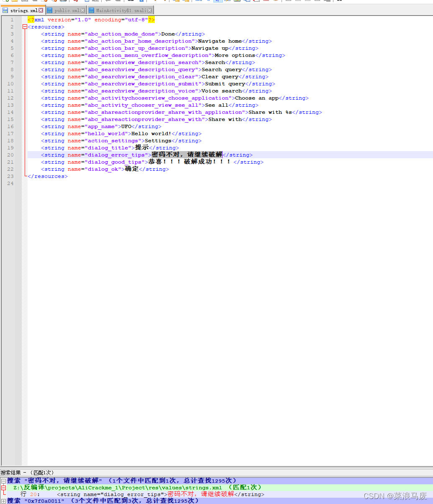Click the opening resources tag

click(x=46, y=27)
